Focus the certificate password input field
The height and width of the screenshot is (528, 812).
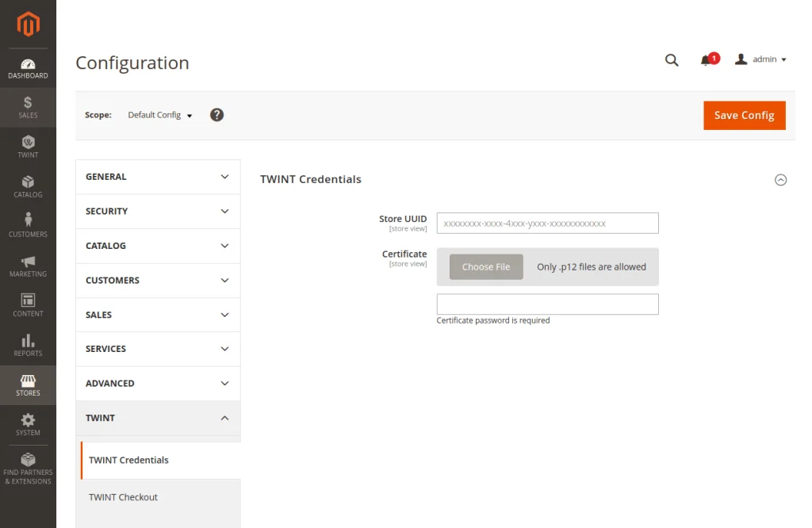tap(547, 304)
